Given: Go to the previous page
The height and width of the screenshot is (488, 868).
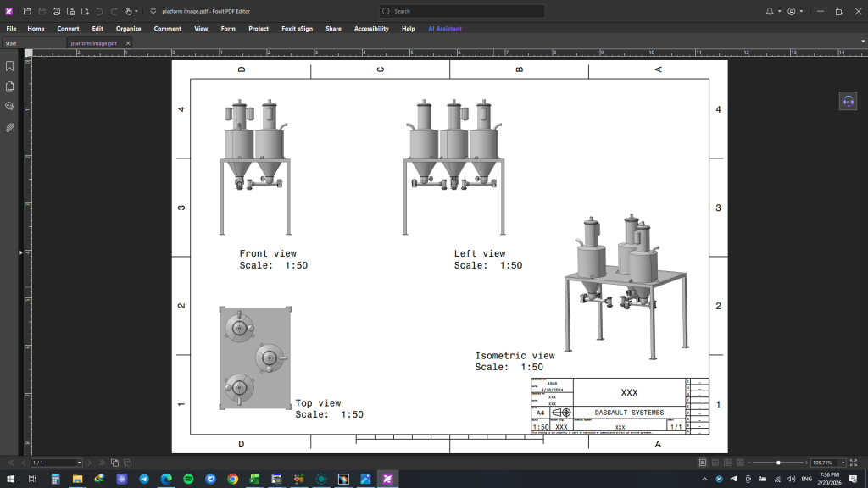Looking at the screenshot, I should [x=23, y=463].
